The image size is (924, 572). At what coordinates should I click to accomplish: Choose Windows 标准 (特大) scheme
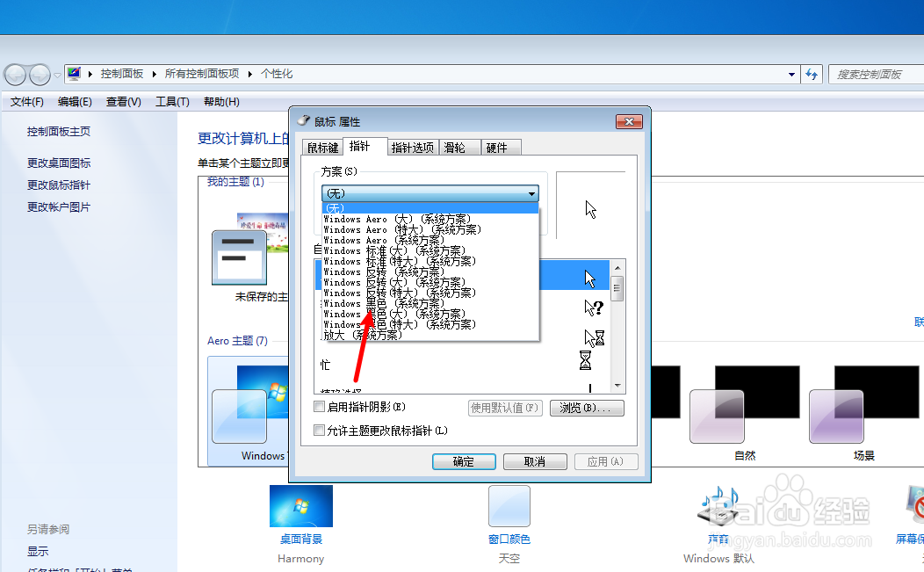click(x=430, y=261)
